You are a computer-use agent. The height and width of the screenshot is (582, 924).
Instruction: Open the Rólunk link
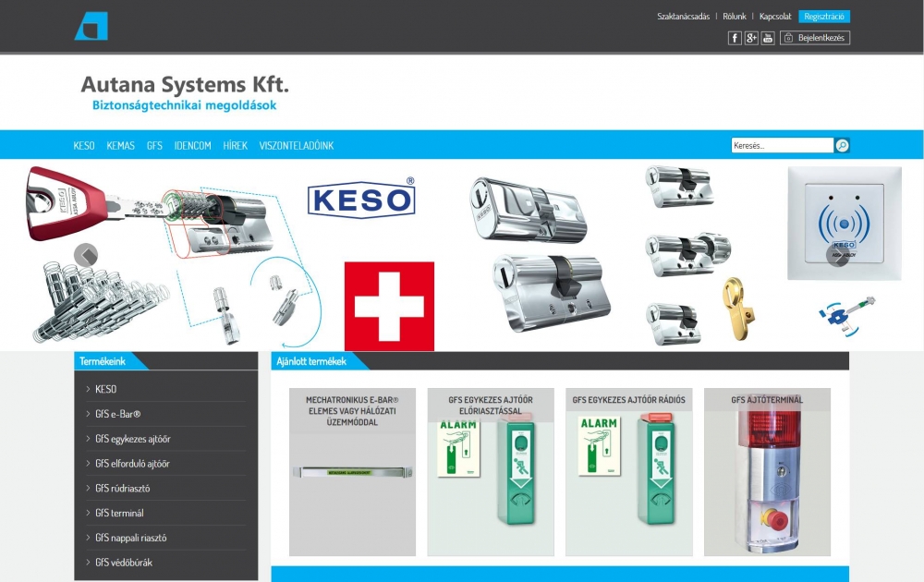coord(735,17)
